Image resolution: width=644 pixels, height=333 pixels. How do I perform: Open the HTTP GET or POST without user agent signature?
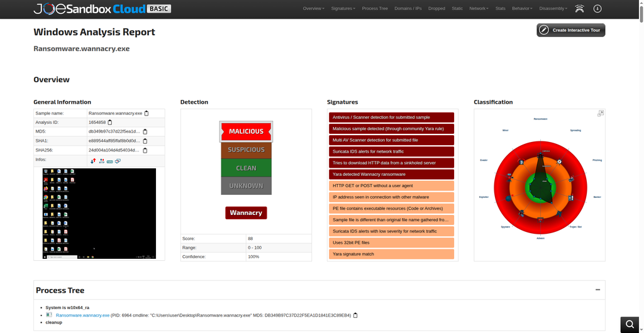[391, 186]
